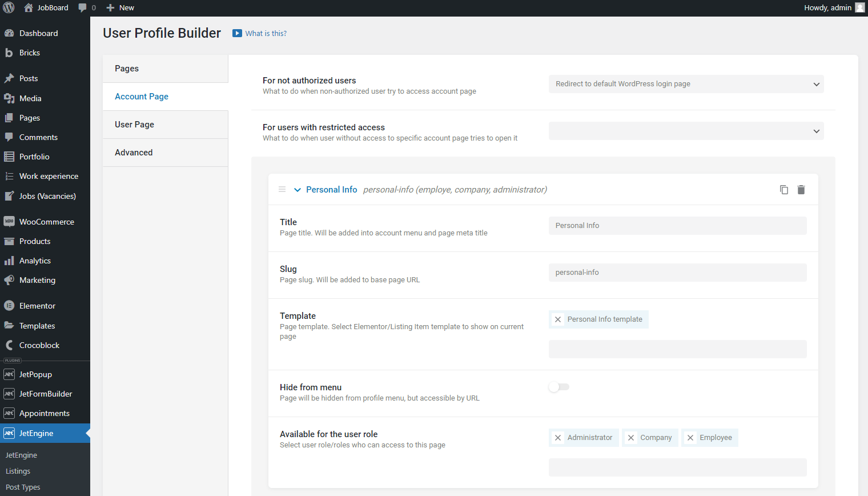This screenshot has height=496, width=868.
Task: Click the Slug input field
Action: point(678,273)
